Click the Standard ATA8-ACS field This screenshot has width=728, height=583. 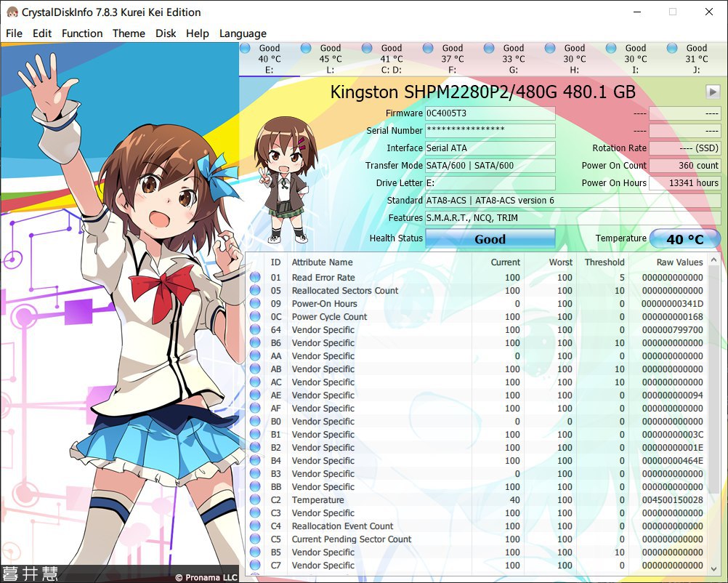[573, 200]
